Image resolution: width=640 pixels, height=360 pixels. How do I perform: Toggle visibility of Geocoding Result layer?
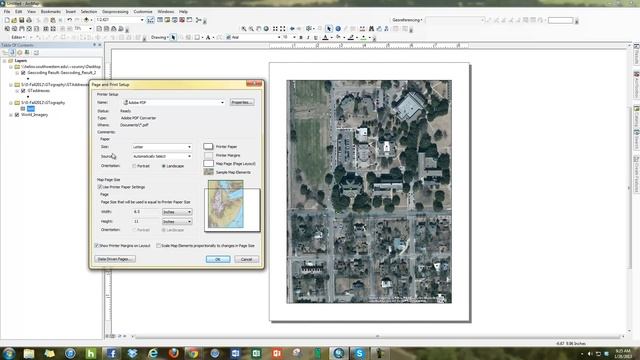click(x=23, y=73)
